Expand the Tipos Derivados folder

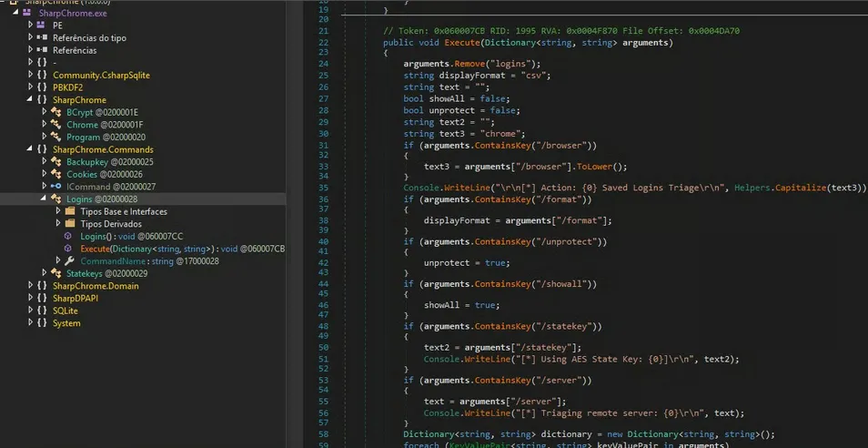point(58,224)
